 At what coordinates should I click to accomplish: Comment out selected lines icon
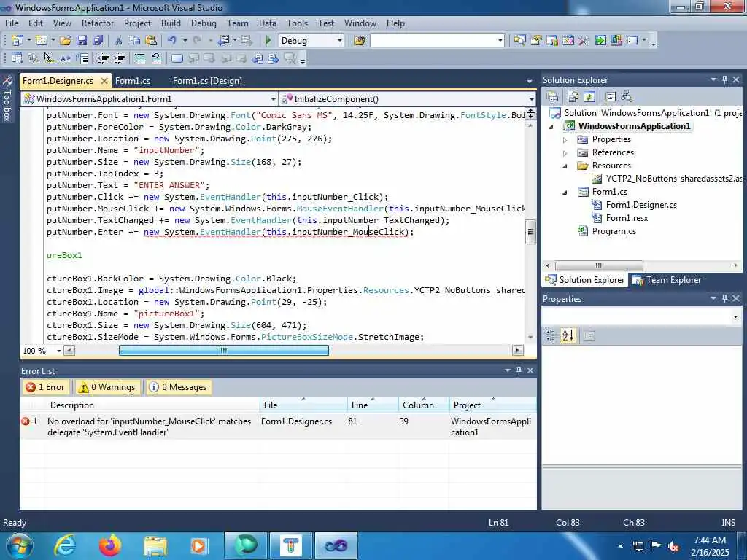coord(140,58)
